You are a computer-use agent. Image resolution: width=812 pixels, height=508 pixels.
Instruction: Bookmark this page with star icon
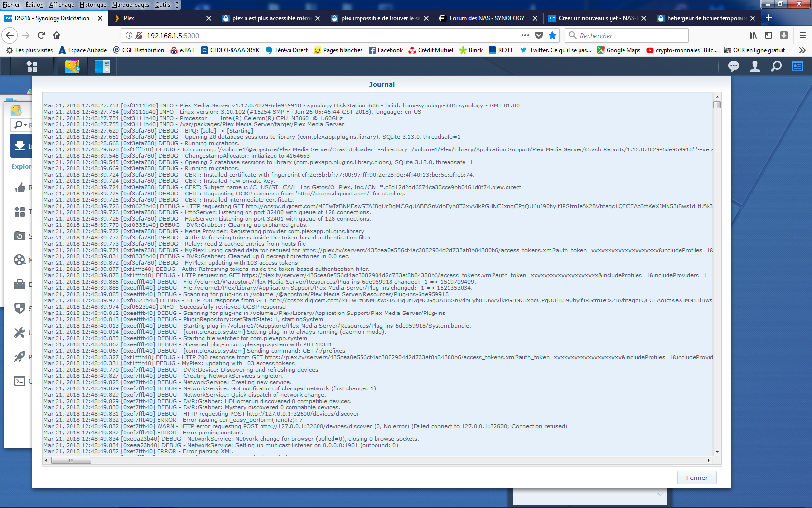point(552,35)
